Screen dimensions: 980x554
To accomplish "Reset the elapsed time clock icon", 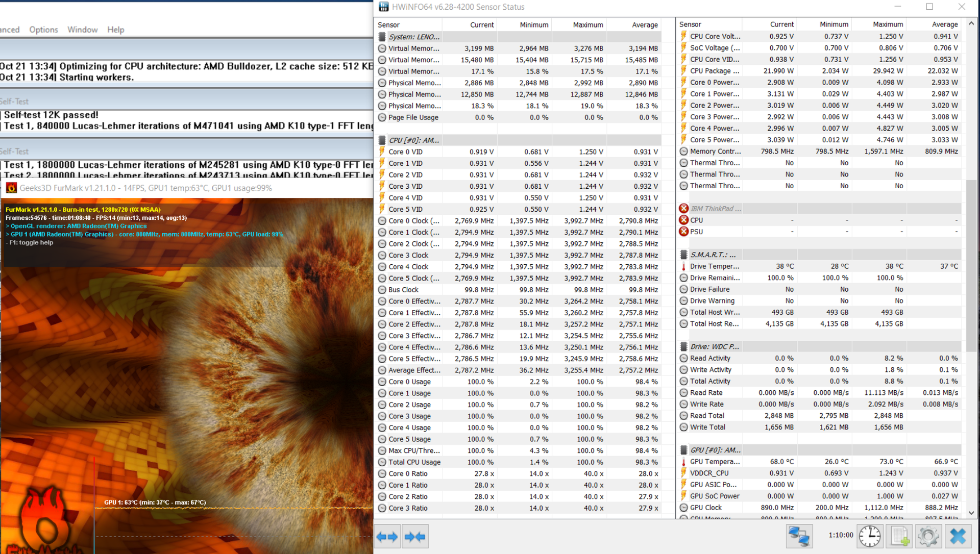I will 869,537.
